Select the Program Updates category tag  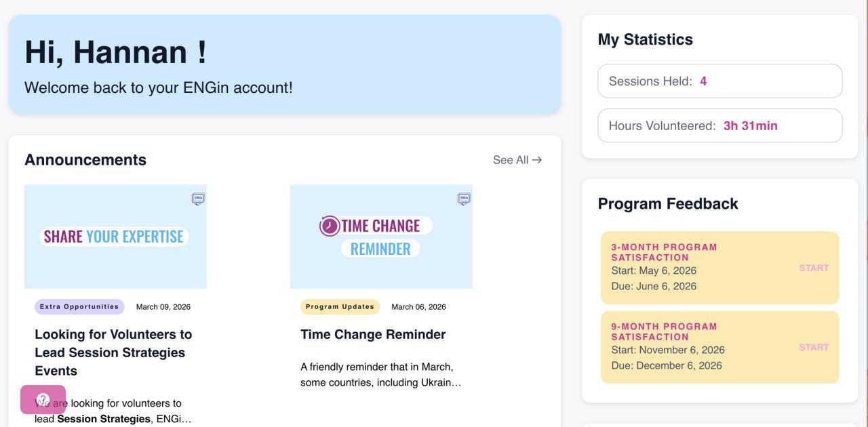340,307
